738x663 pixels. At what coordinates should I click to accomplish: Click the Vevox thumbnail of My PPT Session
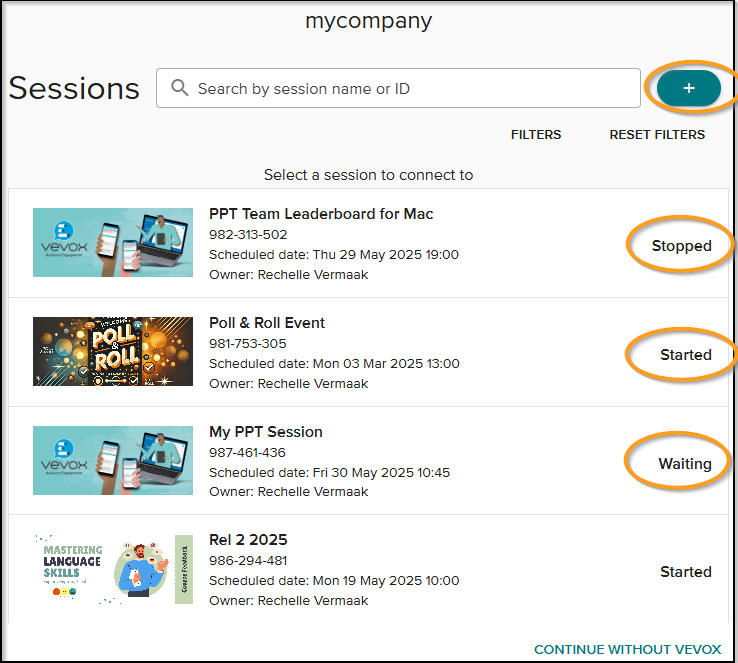click(113, 460)
